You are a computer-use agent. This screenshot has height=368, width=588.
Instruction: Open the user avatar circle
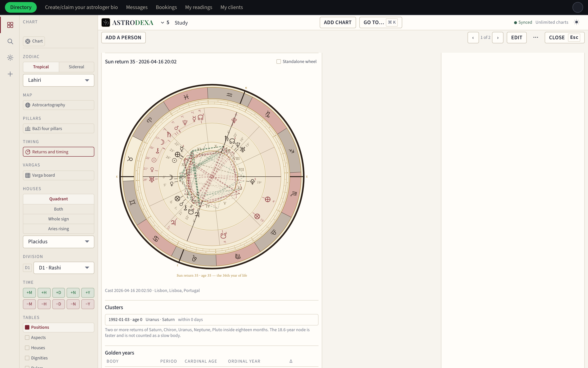pyautogui.click(x=578, y=7)
